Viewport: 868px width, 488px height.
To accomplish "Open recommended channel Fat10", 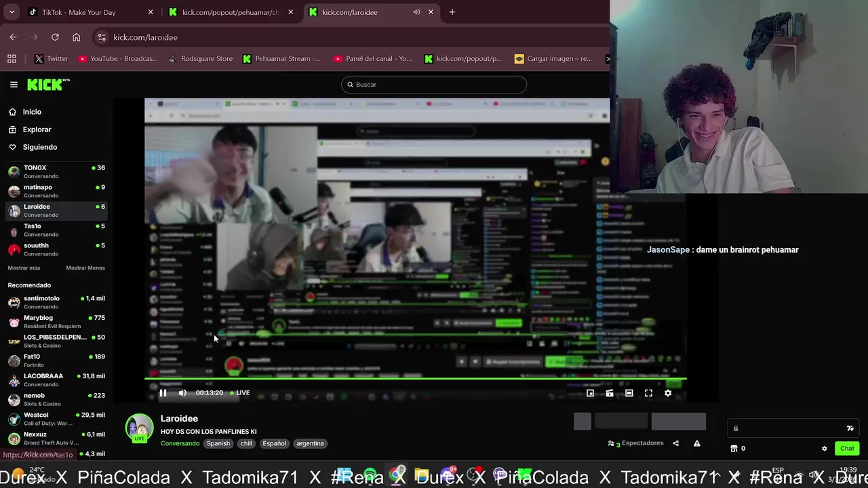I will point(56,361).
